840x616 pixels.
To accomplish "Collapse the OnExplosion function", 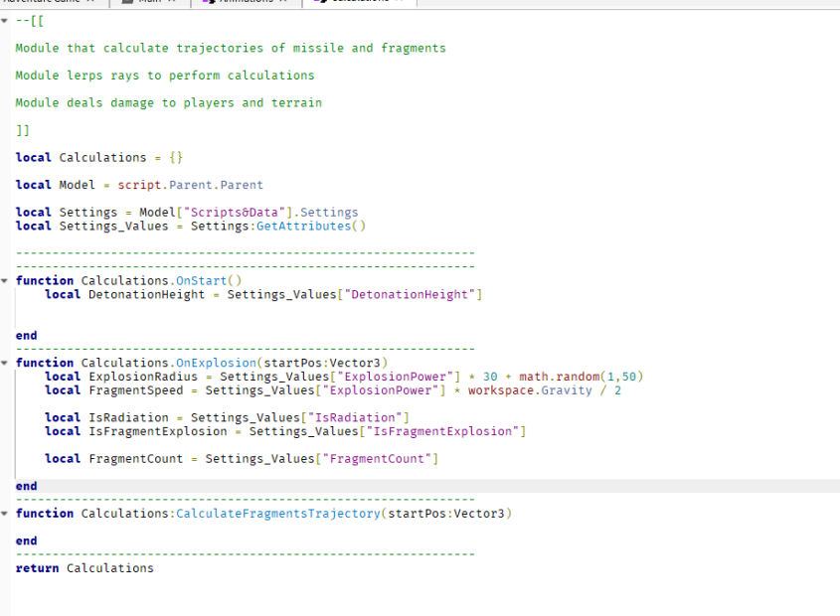I will (x=4, y=362).
